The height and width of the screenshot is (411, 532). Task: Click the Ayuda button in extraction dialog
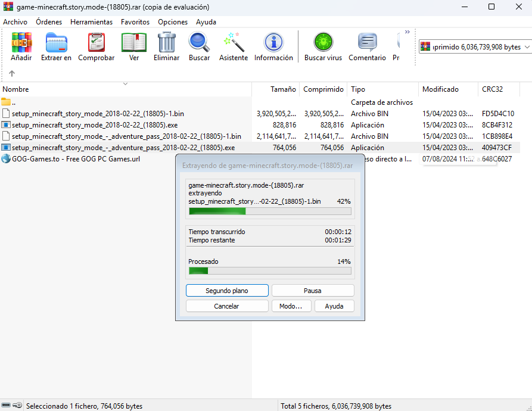tap(334, 306)
